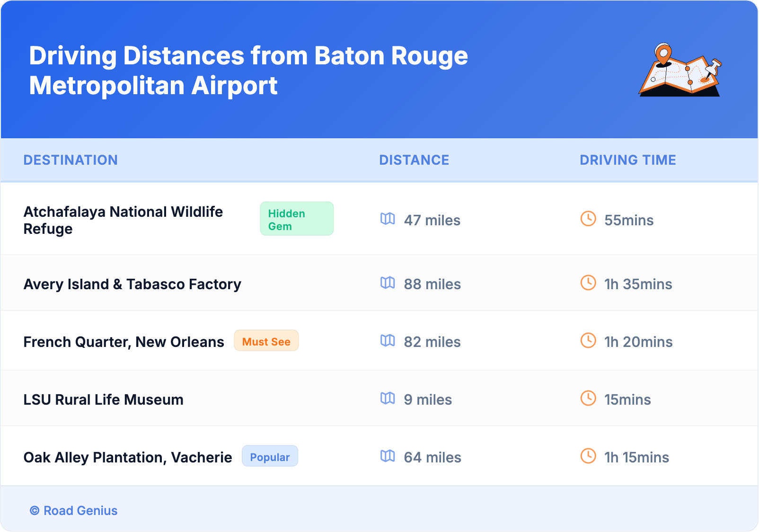Click the map illustration with location pin
Image resolution: width=759 pixels, height=532 pixels.
tap(680, 70)
